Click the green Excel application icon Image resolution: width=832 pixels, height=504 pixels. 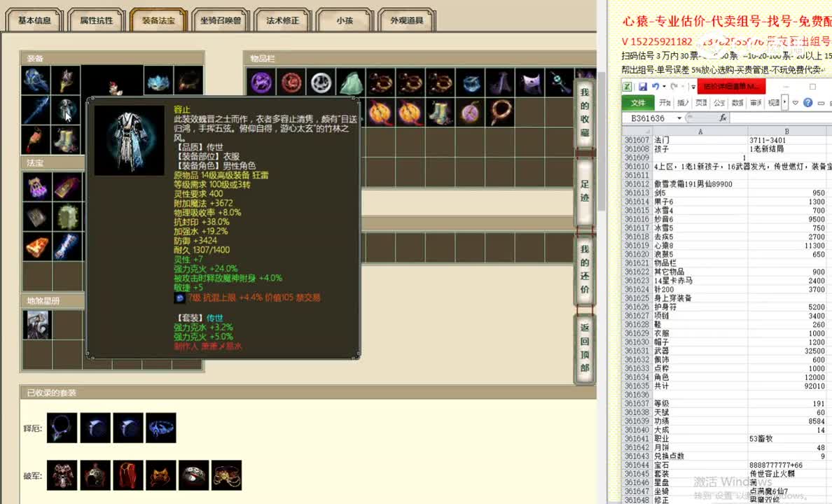pos(628,86)
